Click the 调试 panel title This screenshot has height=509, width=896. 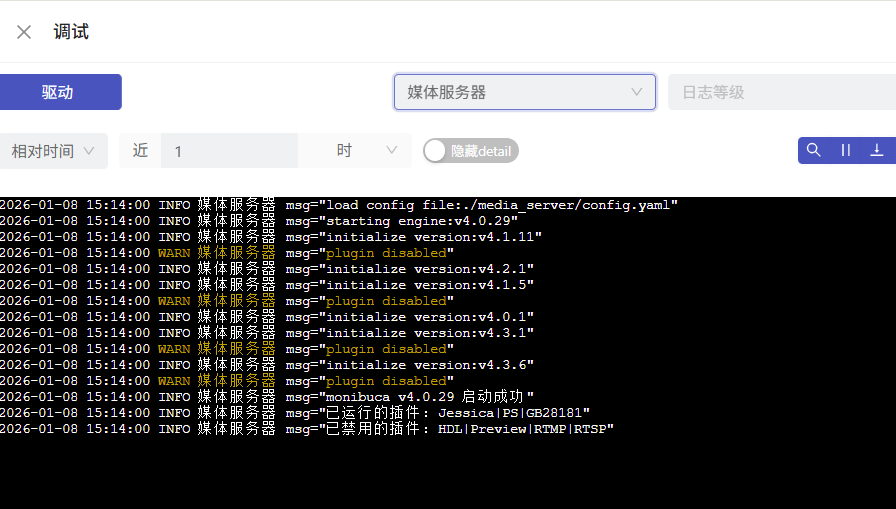click(71, 32)
